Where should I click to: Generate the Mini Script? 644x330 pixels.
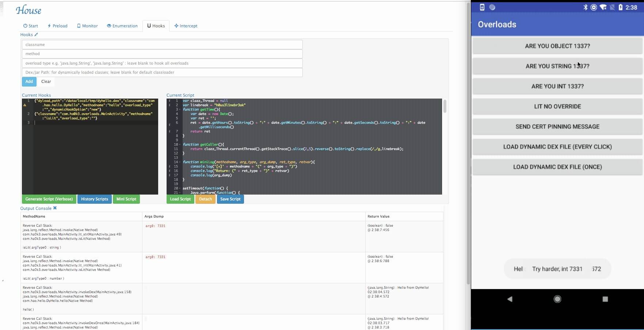126,199
